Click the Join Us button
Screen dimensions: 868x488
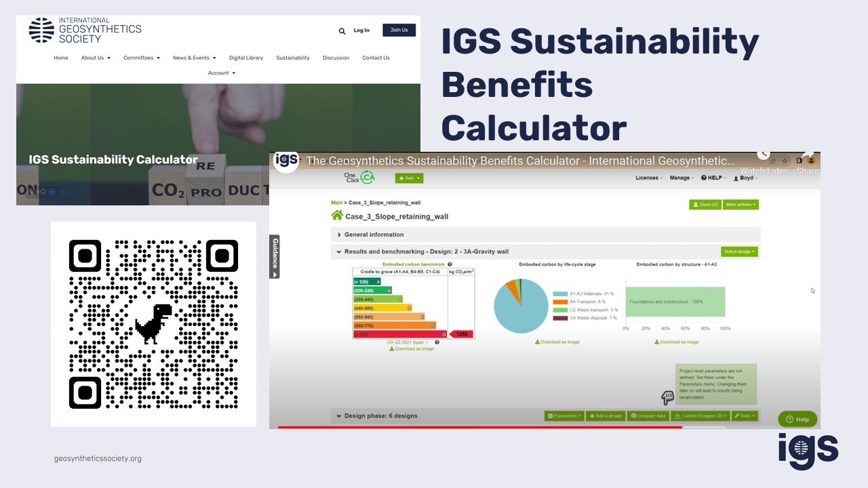point(399,30)
